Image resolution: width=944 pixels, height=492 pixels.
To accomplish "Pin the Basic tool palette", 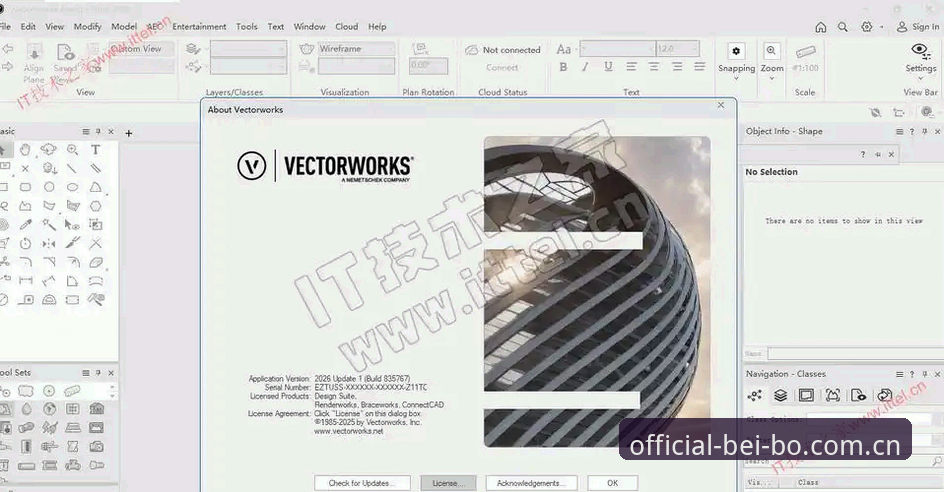I will pyautogui.click(x=98, y=131).
